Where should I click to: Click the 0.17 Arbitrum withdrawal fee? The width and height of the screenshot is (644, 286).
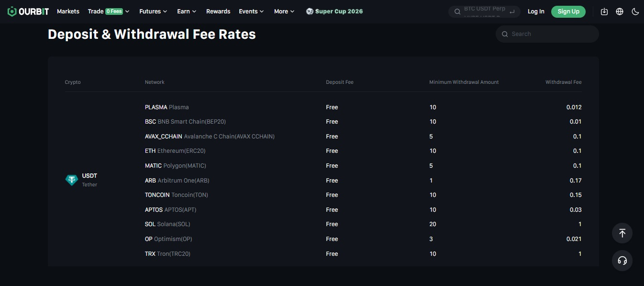576,181
